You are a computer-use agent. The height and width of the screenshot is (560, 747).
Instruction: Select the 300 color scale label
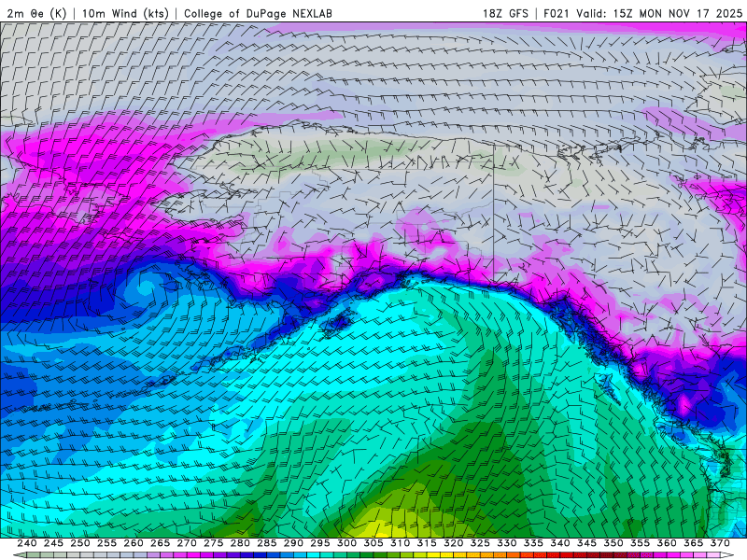(x=346, y=543)
